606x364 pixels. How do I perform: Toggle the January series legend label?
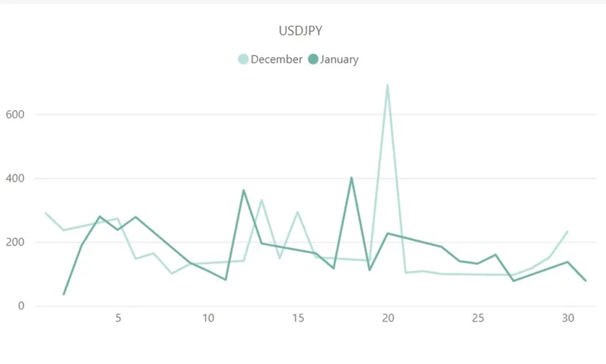point(339,60)
